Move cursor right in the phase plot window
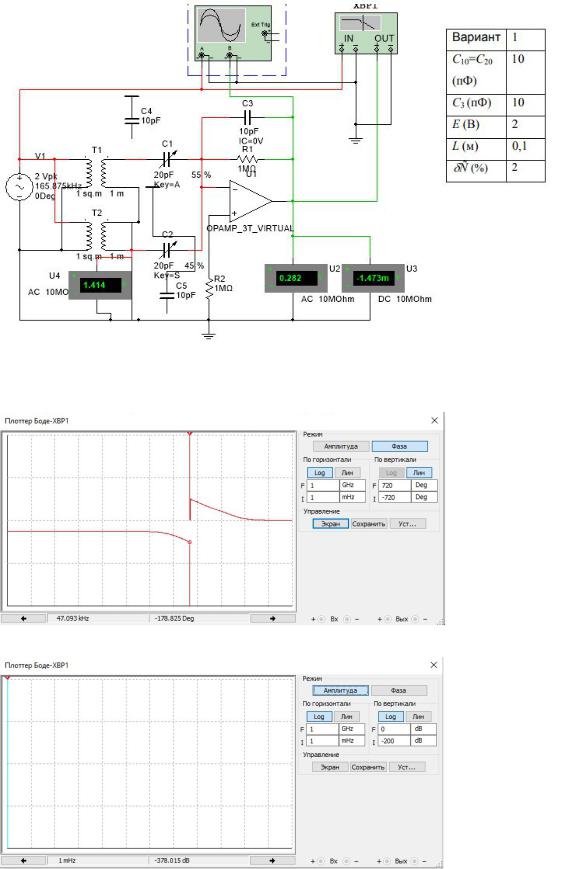 [273, 618]
